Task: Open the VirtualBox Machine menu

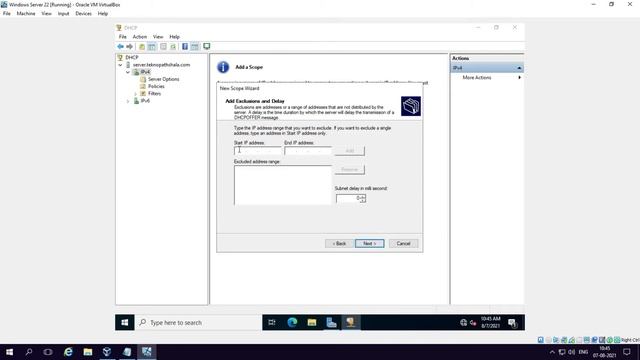Action: 26,13
